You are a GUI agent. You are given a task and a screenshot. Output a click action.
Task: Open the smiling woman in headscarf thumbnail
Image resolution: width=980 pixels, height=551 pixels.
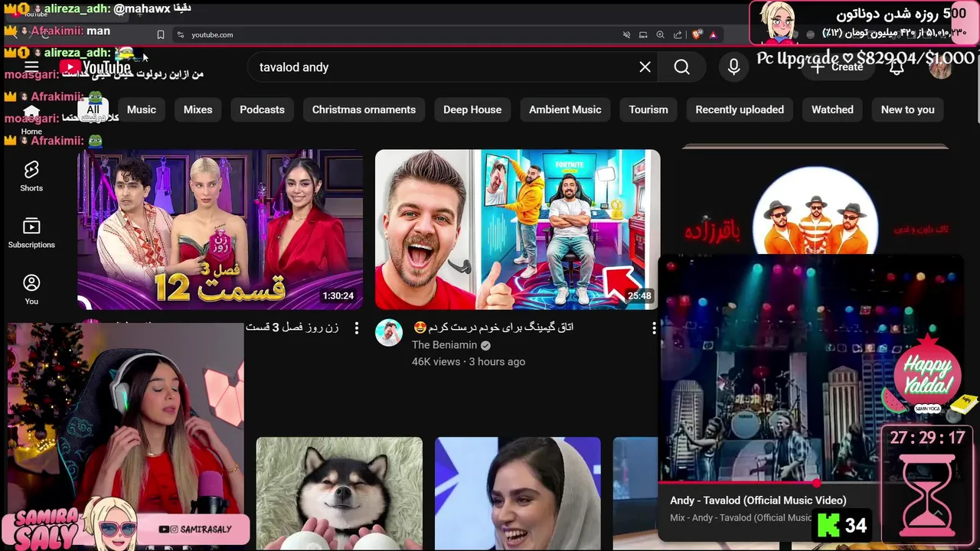(518, 494)
